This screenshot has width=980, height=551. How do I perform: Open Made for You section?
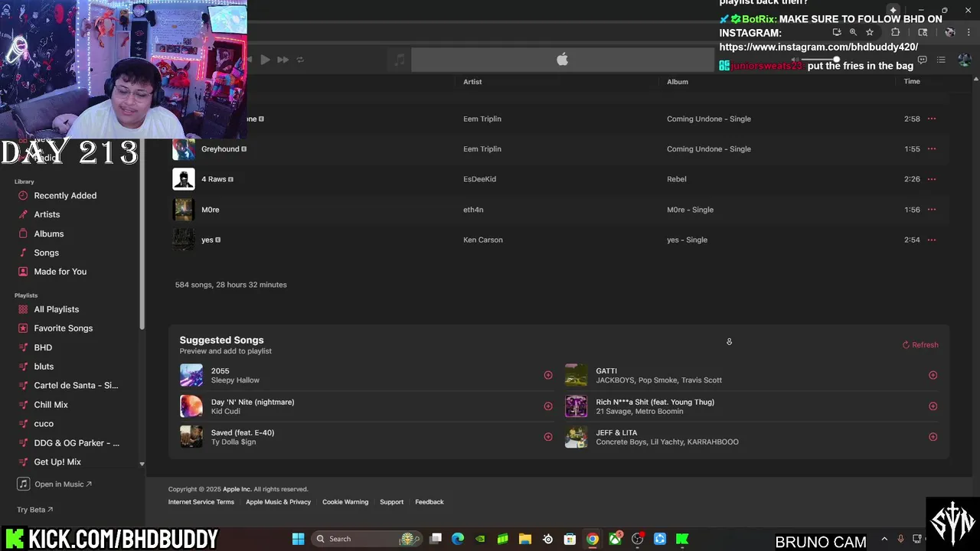click(60, 272)
